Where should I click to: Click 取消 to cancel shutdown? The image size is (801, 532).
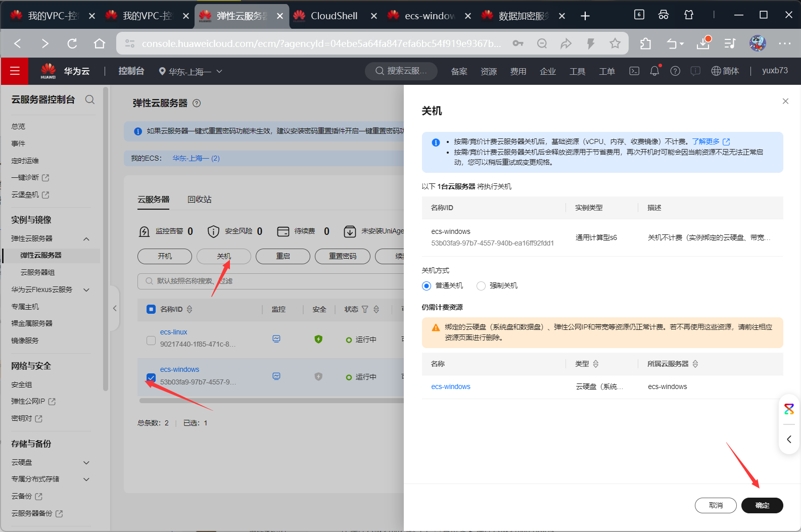click(x=716, y=505)
